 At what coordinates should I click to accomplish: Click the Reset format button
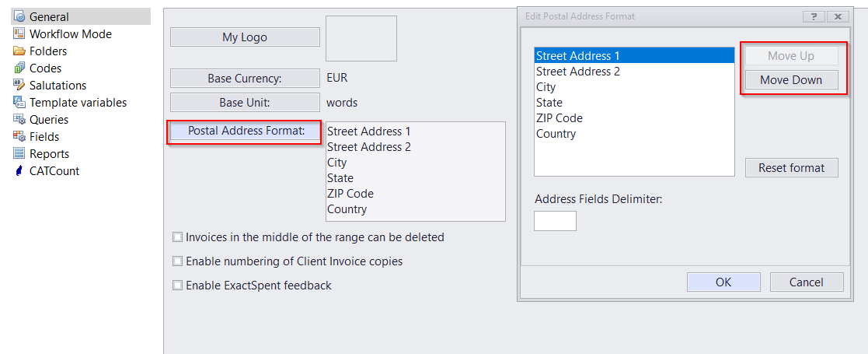point(791,168)
